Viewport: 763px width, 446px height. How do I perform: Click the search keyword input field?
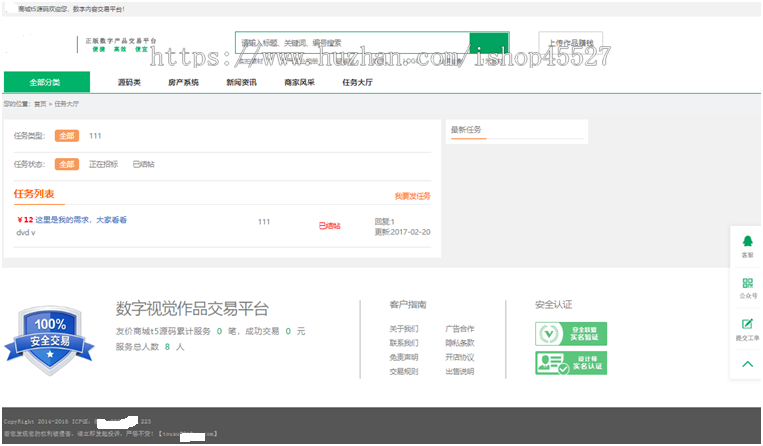click(x=352, y=43)
